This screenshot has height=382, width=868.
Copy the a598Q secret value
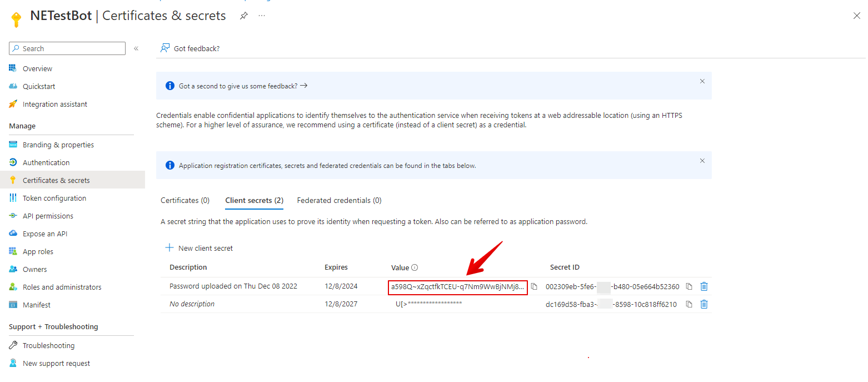coord(534,286)
